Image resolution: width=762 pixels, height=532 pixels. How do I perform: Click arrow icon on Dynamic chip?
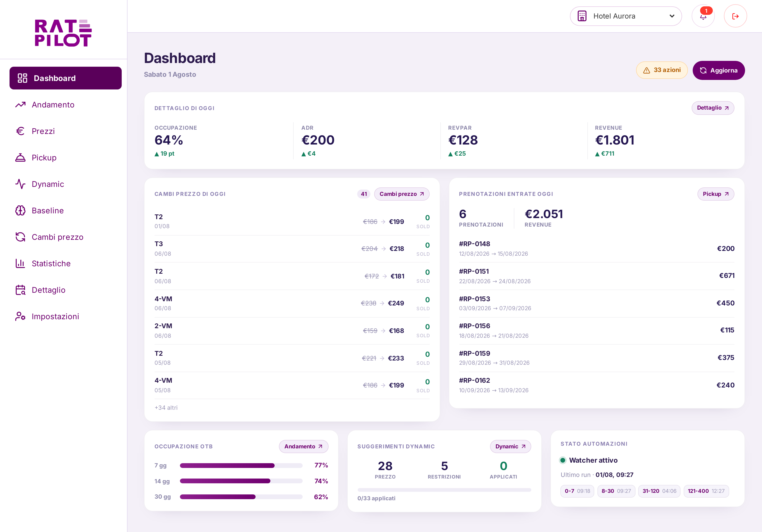point(523,446)
